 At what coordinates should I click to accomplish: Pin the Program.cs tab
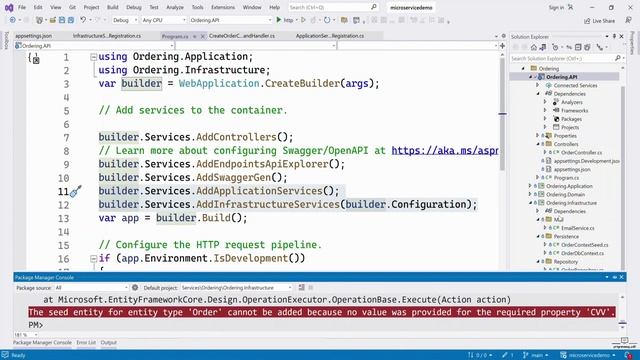pyautogui.click(x=195, y=36)
